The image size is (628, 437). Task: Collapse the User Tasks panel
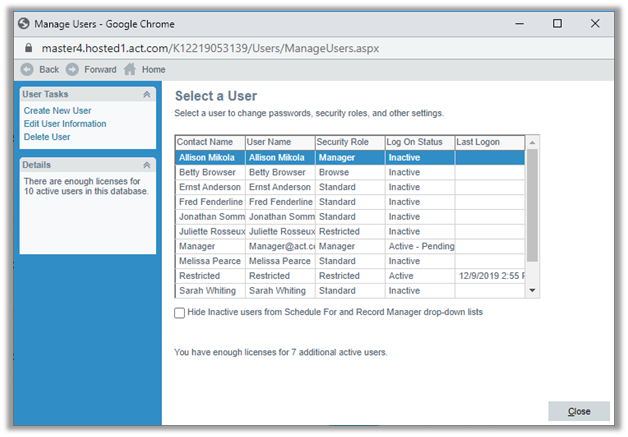coord(147,94)
